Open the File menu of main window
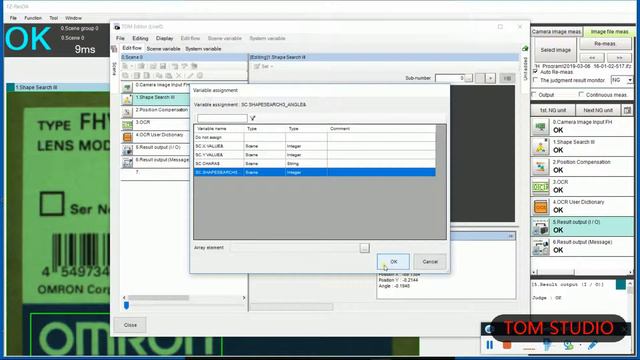The height and width of the screenshot is (360, 640). point(13,18)
